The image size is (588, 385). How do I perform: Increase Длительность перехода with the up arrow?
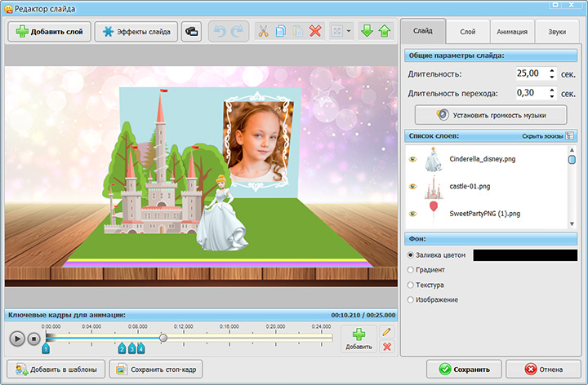pyautogui.click(x=552, y=90)
